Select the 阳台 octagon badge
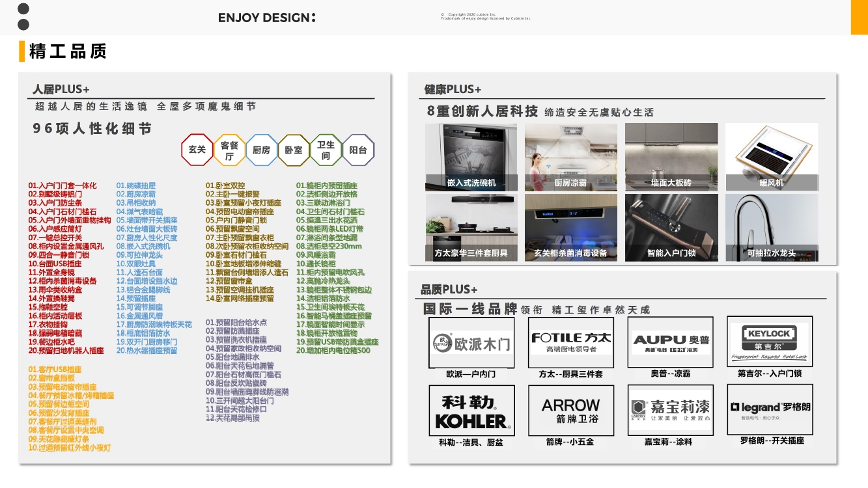This screenshot has width=868, height=488. (x=358, y=150)
